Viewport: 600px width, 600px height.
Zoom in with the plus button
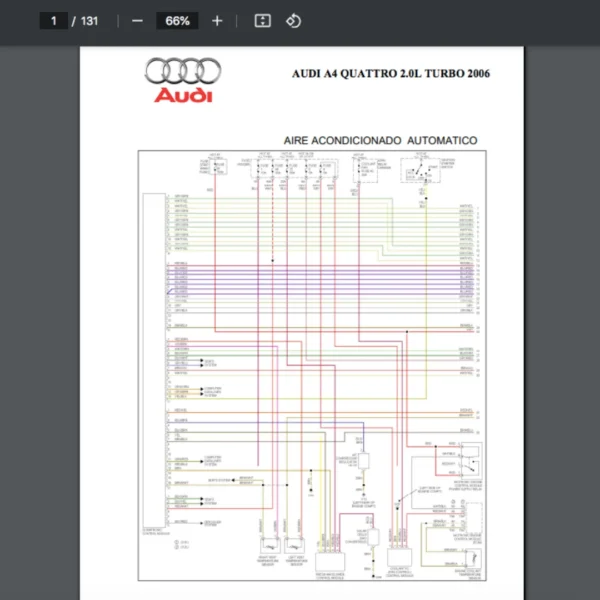click(217, 21)
